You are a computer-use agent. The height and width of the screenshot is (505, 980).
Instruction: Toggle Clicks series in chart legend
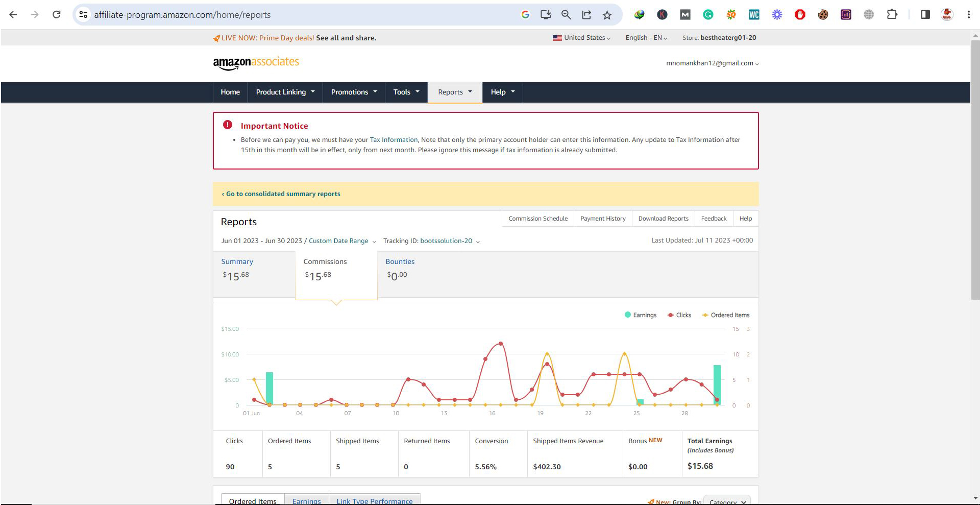tap(679, 315)
